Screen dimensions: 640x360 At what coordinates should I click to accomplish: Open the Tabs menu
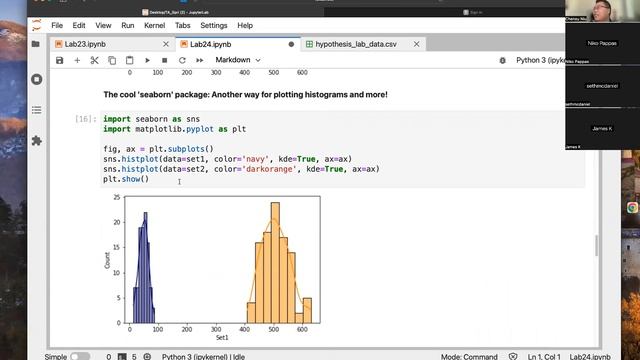(182, 25)
